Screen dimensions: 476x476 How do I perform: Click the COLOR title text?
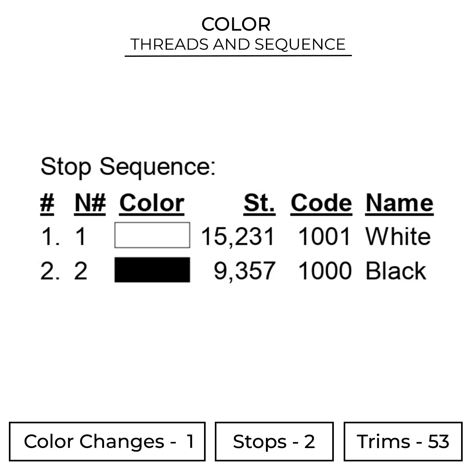(236, 24)
